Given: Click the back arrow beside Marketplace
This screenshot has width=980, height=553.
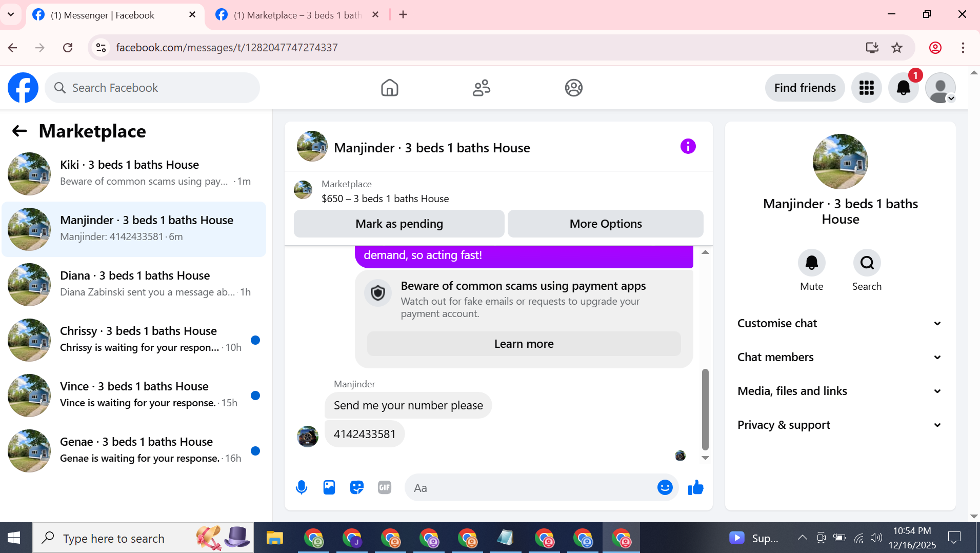Looking at the screenshot, I should click(x=19, y=131).
